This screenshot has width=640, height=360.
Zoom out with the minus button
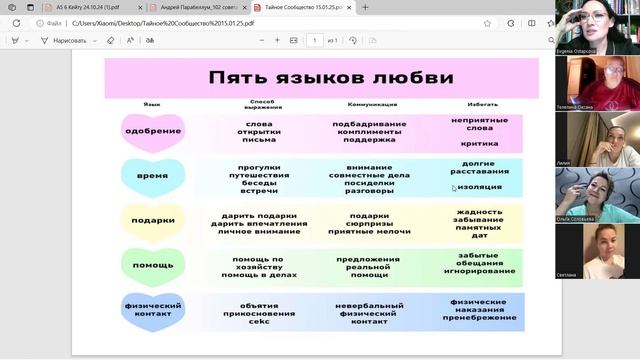262,40
